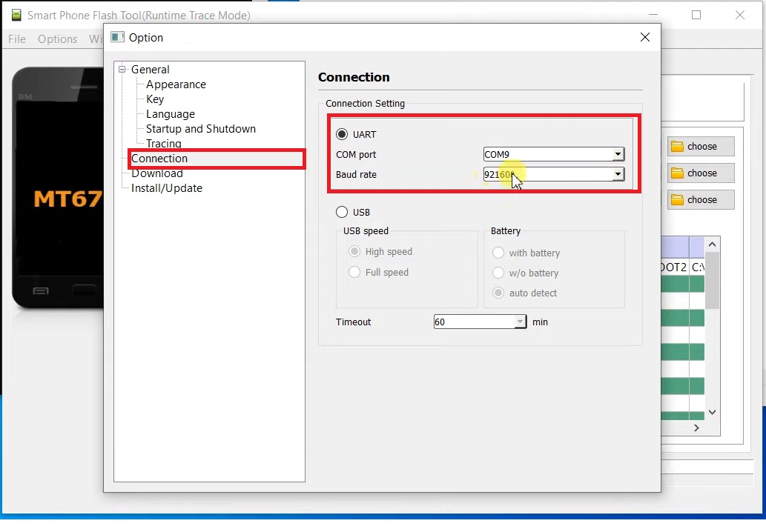Open the Timeout minutes dropdown
766x532 pixels.
(x=519, y=322)
